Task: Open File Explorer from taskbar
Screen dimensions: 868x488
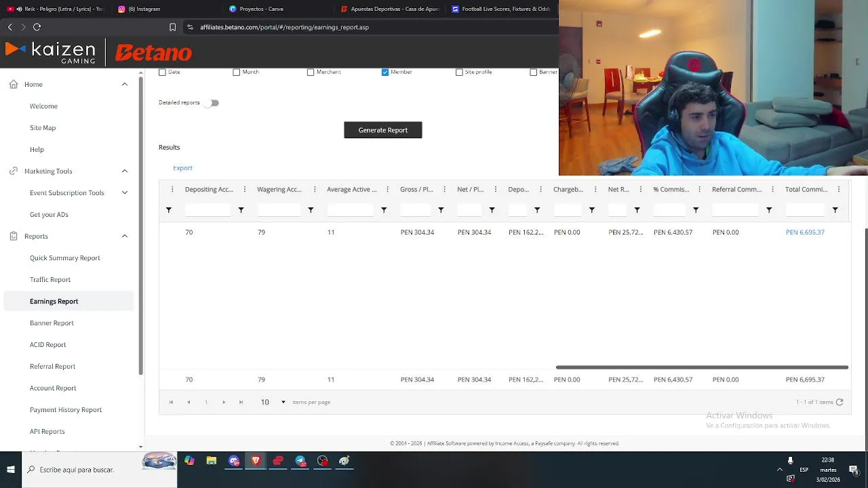Action: tap(212, 461)
